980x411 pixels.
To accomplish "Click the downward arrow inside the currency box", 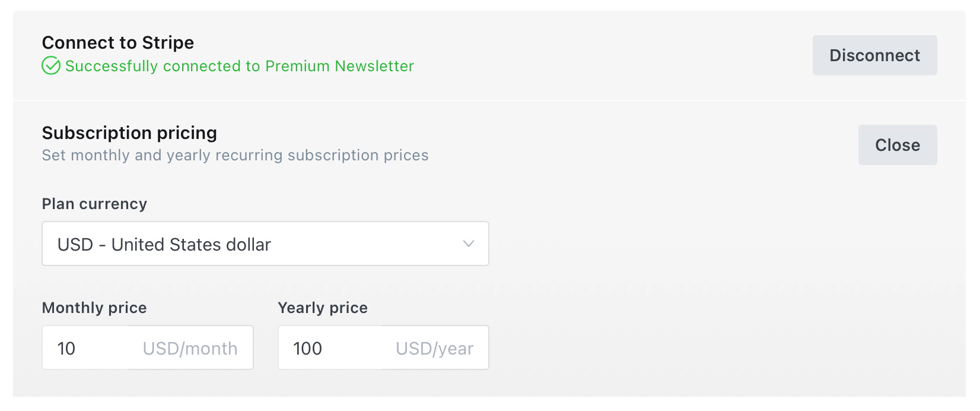I will point(469,244).
